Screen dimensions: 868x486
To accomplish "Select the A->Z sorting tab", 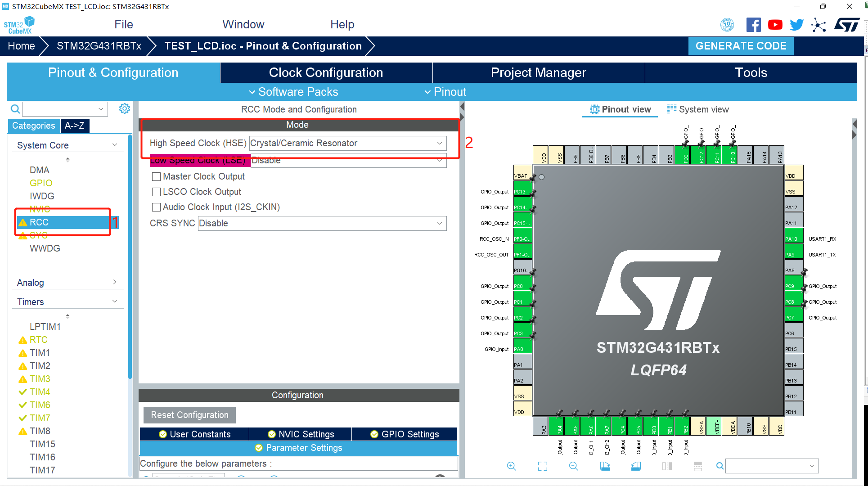I will click(75, 126).
